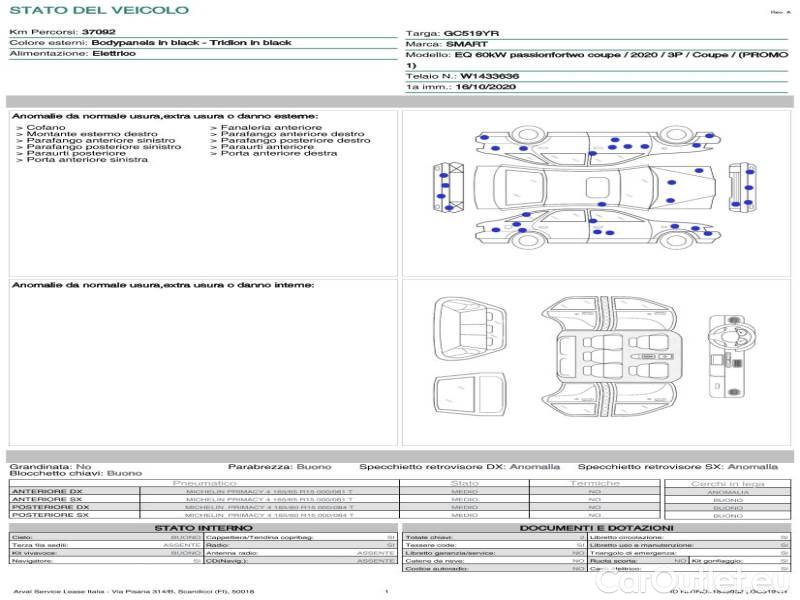Click the Pneumatico column header
800x600 pixels.
[204, 483]
